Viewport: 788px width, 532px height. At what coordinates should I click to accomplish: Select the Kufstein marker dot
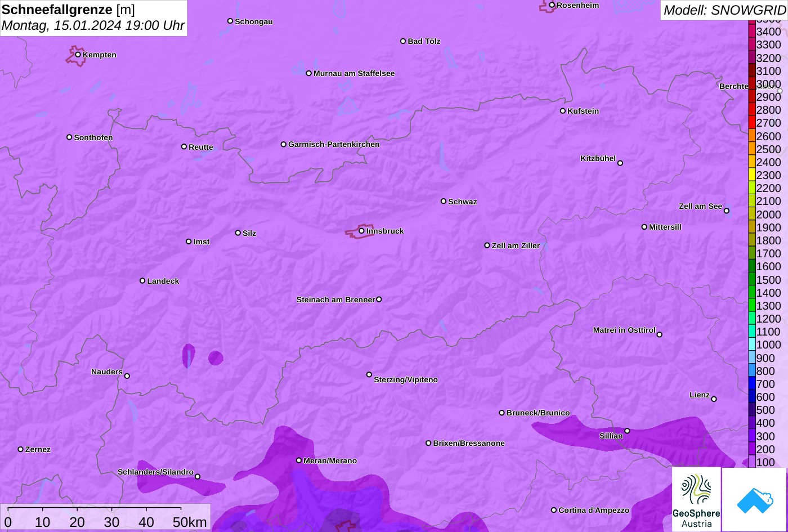coord(563,111)
